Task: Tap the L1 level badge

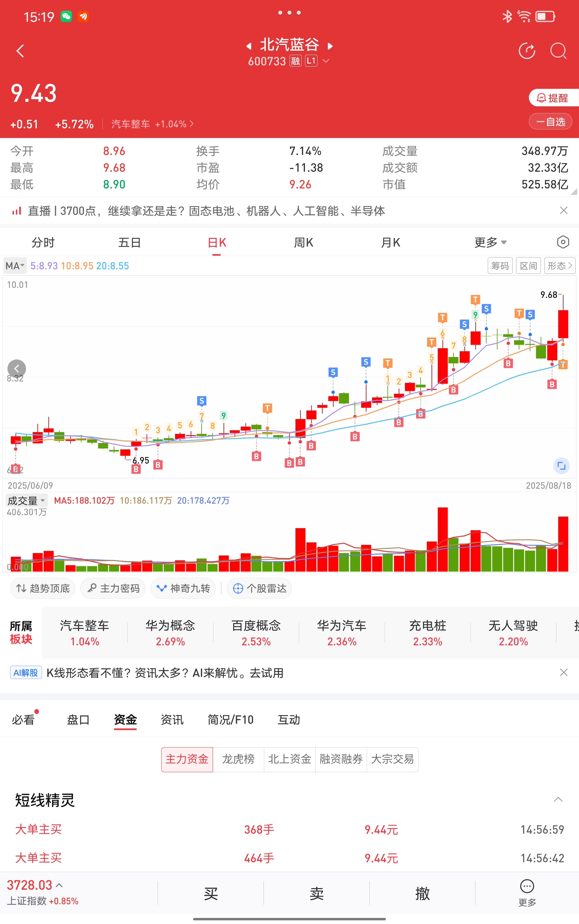Action: (x=311, y=61)
